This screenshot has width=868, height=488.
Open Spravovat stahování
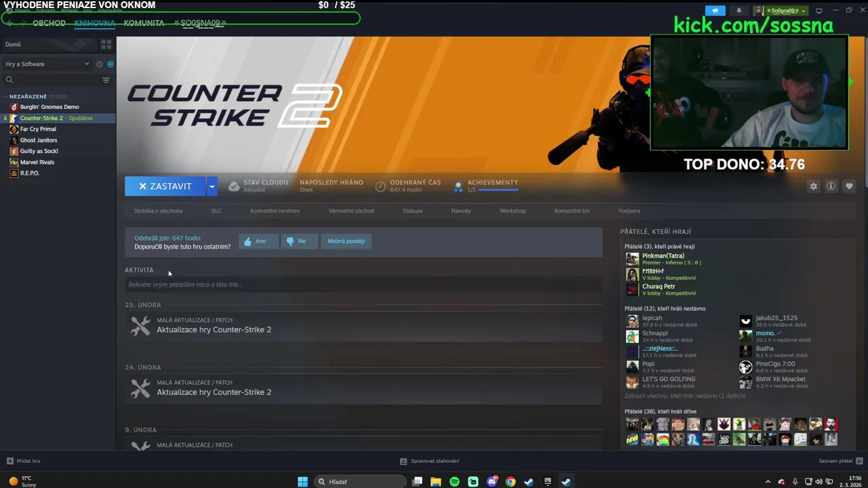(x=429, y=461)
